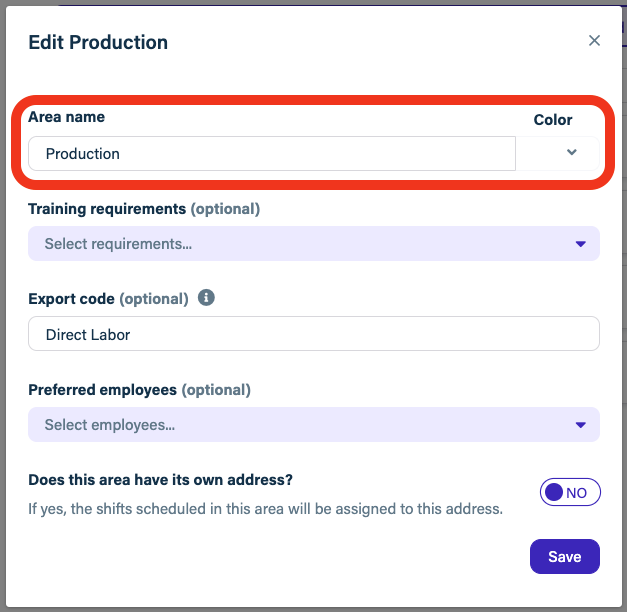Click the Export code info icon
This screenshot has width=627, height=612.
coord(206,298)
